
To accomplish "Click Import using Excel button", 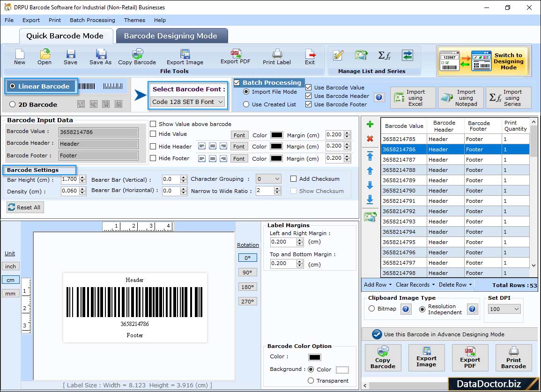I will [x=413, y=98].
